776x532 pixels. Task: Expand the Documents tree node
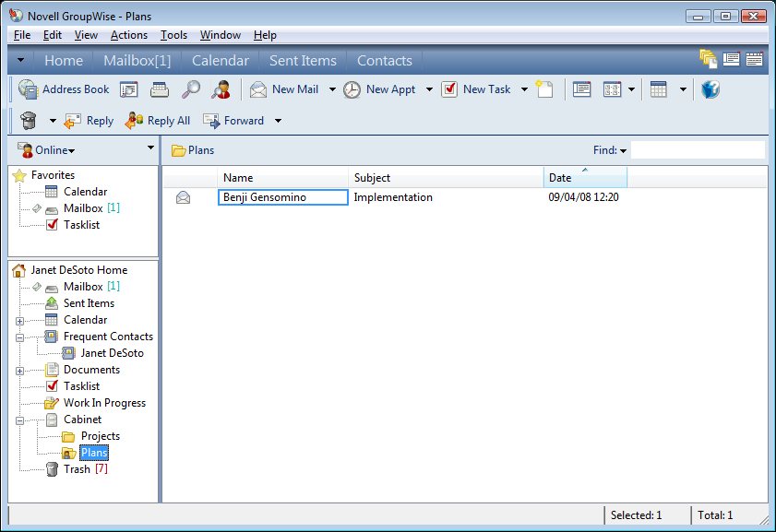click(19, 372)
